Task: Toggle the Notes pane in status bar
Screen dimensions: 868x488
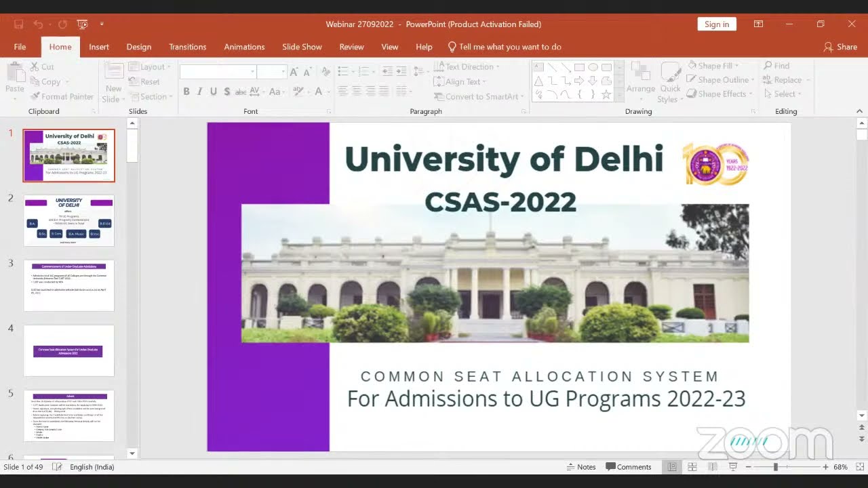Action: (x=581, y=467)
